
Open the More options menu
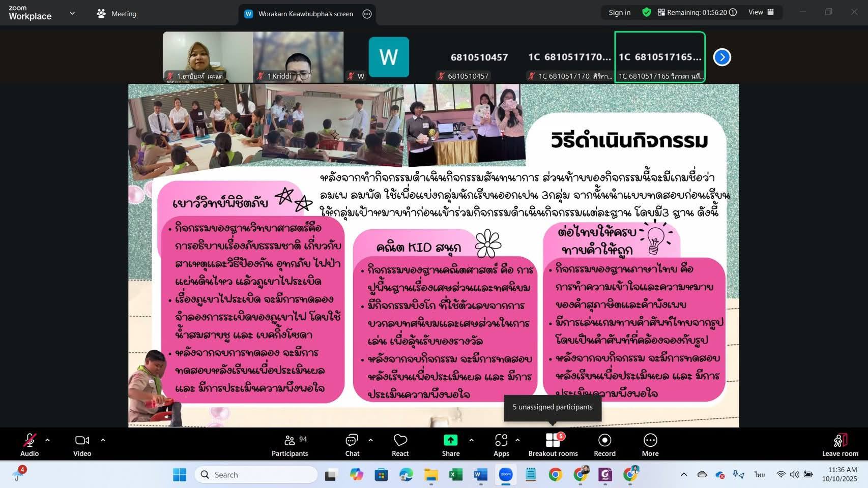650,445
